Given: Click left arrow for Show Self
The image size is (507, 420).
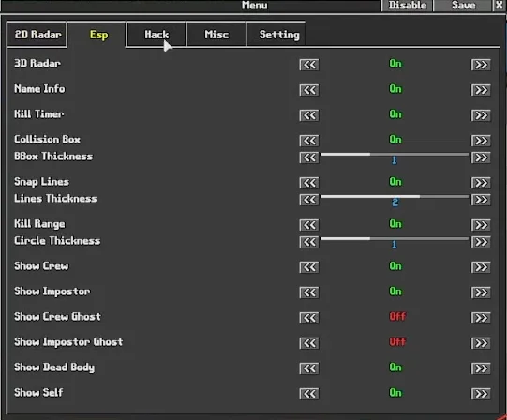Looking at the screenshot, I should (x=309, y=394).
